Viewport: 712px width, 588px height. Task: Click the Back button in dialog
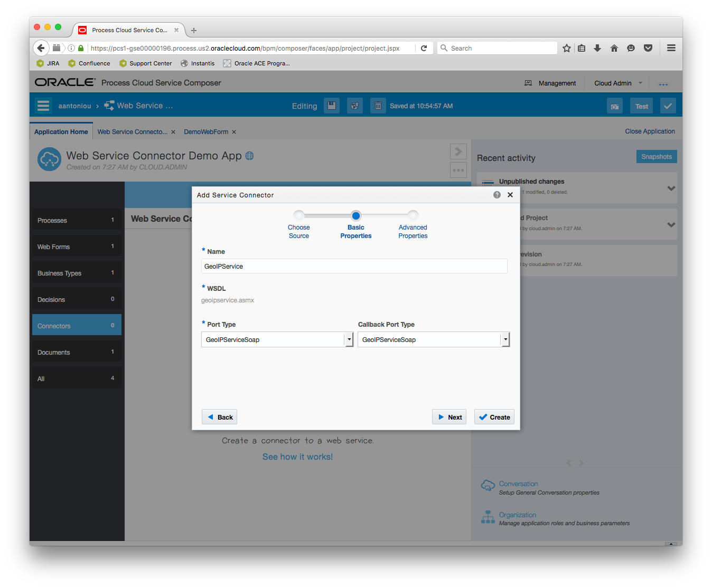click(x=219, y=417)
